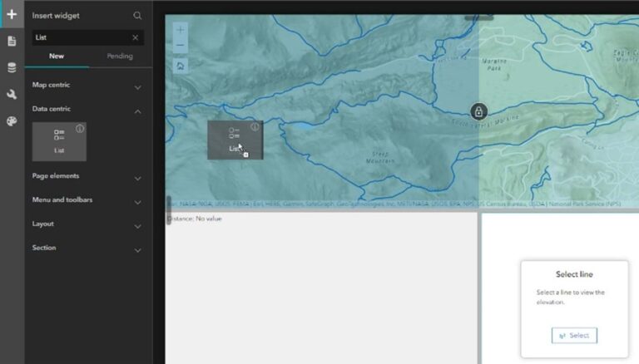639x364 pixels.
Task: Click the drag handle on map top edge
Action: pos(479,17)
